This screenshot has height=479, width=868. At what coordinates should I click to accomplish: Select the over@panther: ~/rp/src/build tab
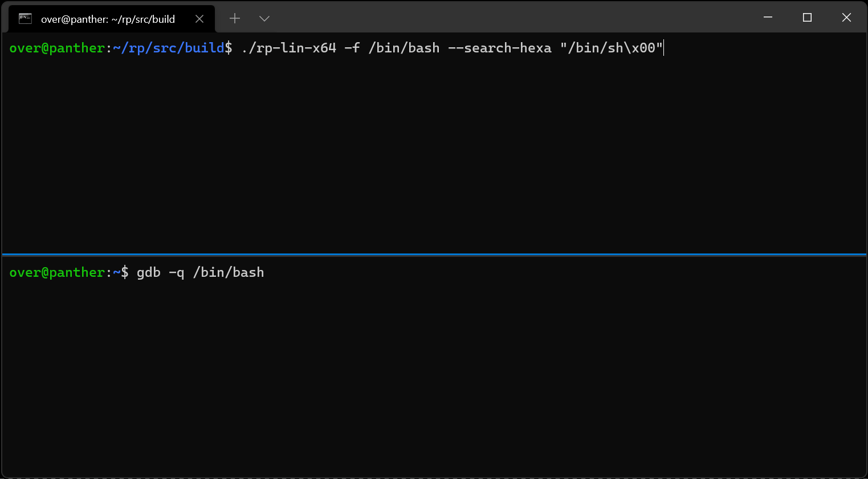coord(108,19)
